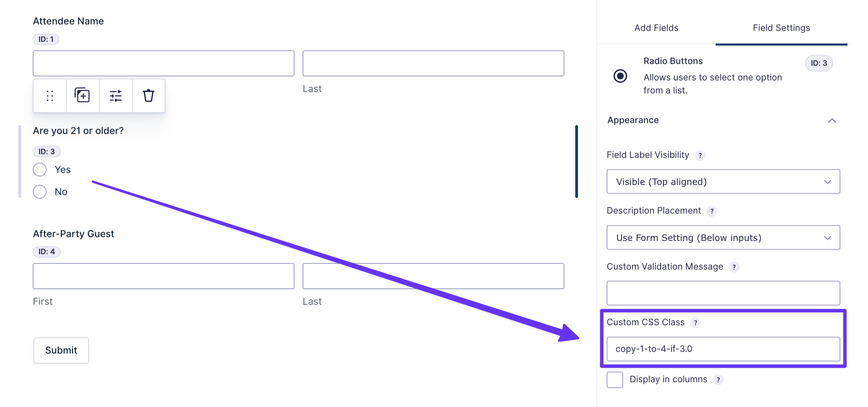Click Custom CSS Class help icon
The image size is (868, 407).
pyautogui.click(x=695, y=323)
